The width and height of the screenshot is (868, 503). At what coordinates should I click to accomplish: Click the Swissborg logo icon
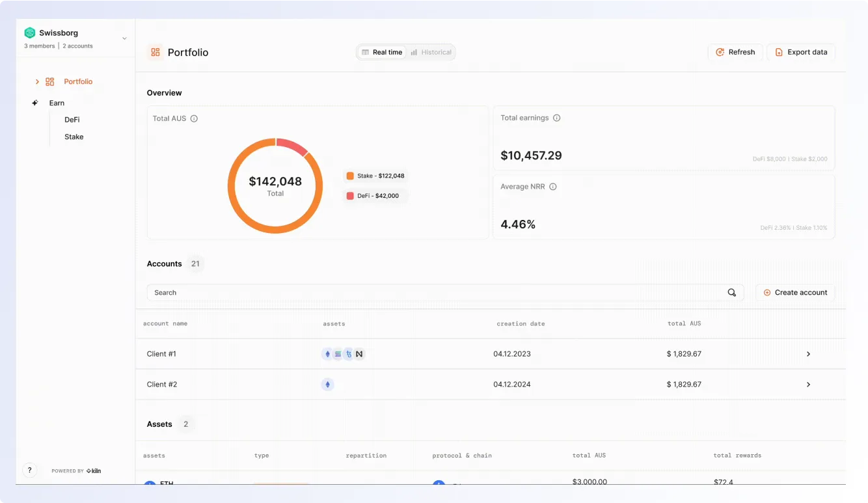[x=29, y=33]
